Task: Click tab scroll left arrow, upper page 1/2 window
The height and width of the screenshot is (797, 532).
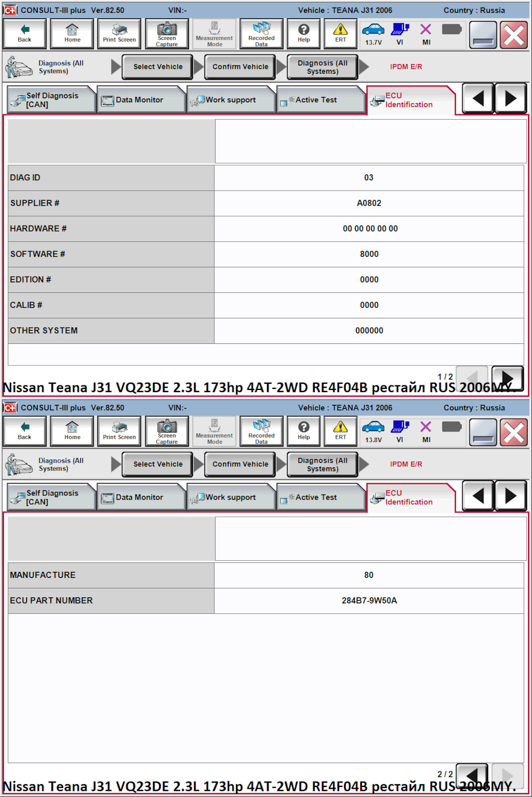Action: pyautogui.click(x=478, y=99)
